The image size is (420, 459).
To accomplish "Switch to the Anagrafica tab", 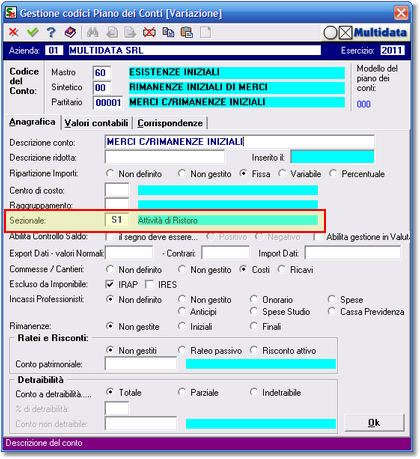I will tap(32, 122).
